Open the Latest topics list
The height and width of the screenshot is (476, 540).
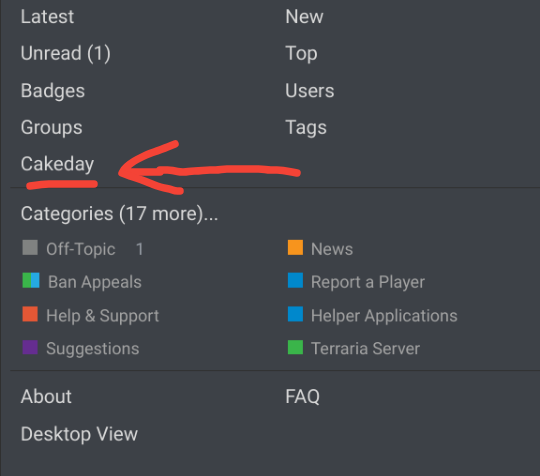[47, 17]
